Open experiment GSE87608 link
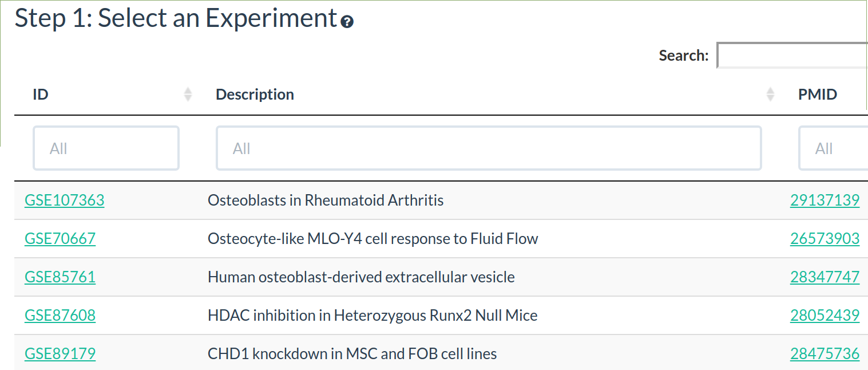Image resolution: width=868 pixels, height=370 pixels. point(60,316)
